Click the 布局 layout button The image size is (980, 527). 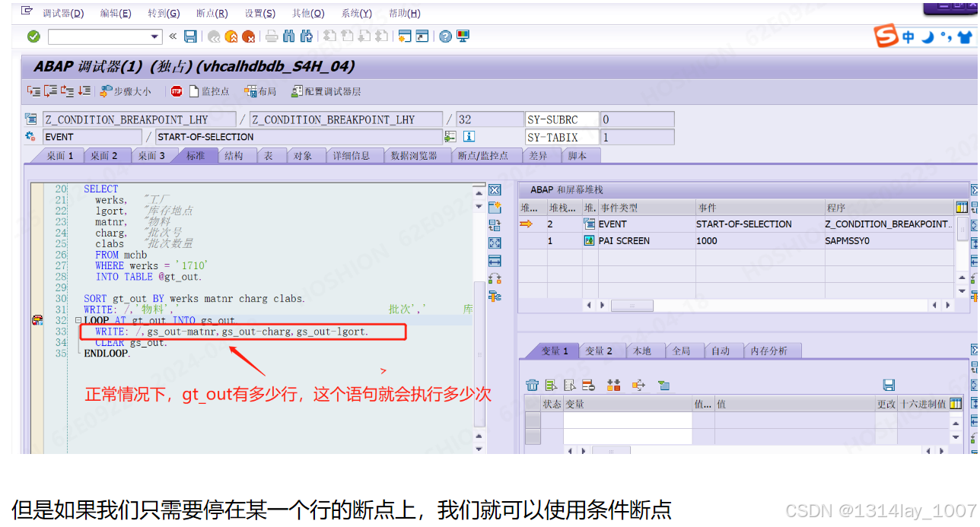pyautogui.click(x=260, y=91)
